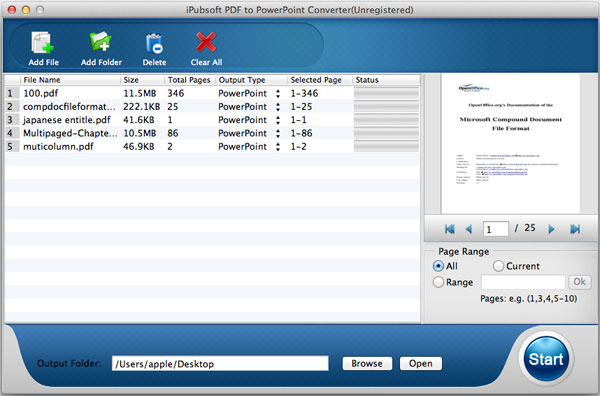Click the page number field in preview
This screenshot has height=396, width=600.
[496, 229]
